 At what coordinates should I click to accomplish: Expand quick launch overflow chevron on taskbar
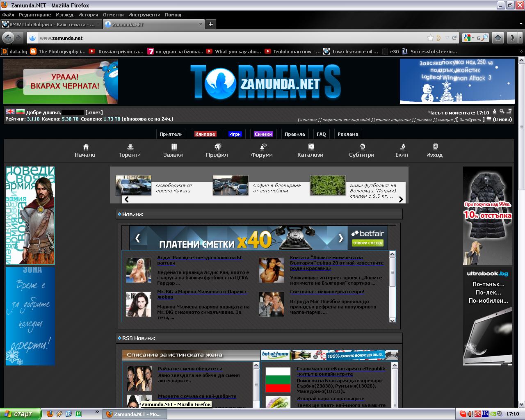97,411
